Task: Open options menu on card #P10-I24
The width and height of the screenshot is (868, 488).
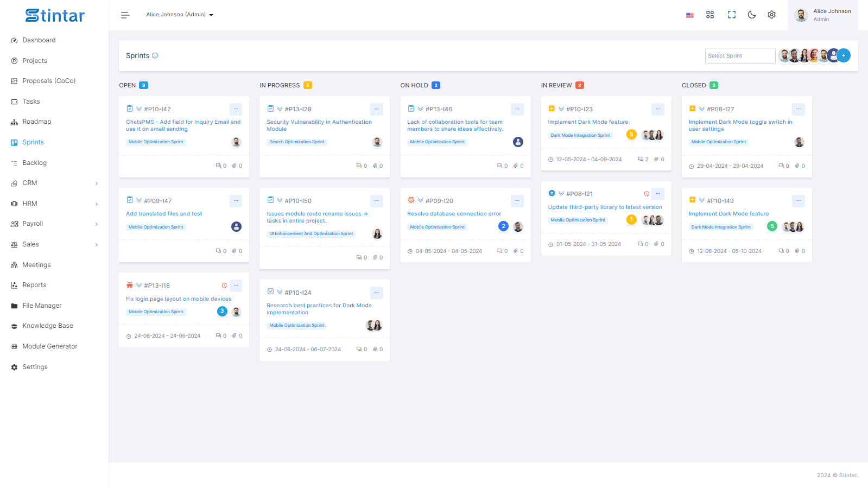Action: (377, 293)
